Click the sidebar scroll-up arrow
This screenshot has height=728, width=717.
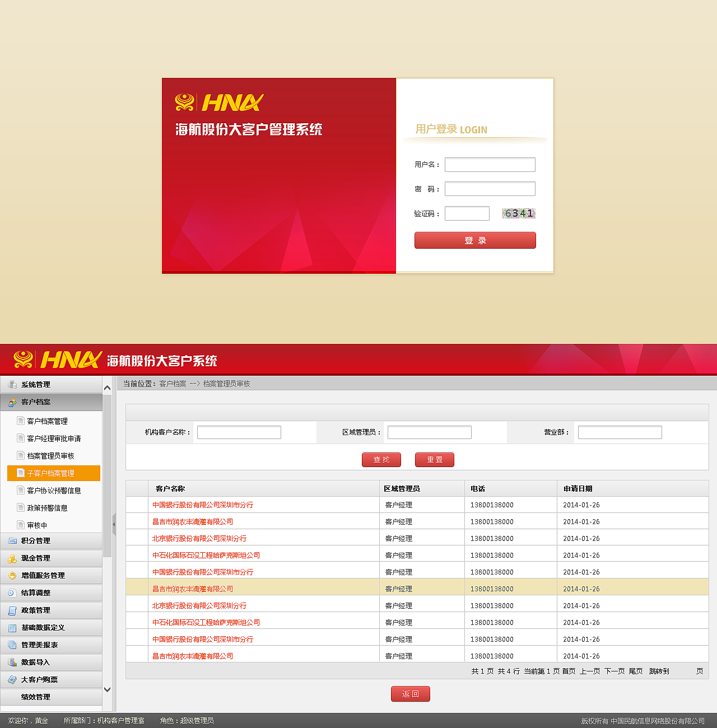click(108, 388)
